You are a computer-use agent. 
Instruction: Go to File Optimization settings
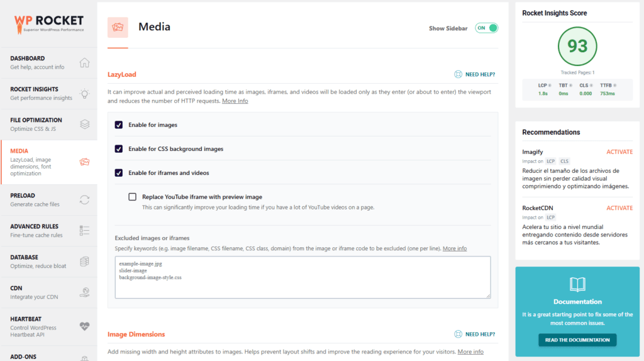coord(49,124)
